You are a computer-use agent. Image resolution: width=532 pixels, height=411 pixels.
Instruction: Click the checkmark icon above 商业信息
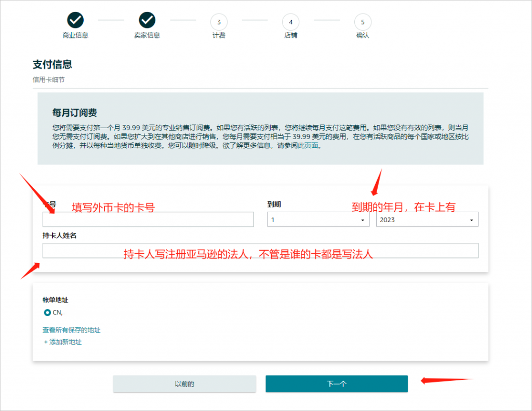[75, 21]
